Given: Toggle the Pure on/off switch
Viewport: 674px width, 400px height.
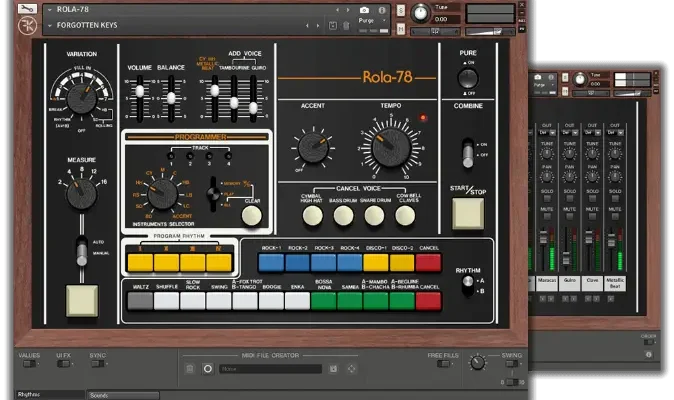Looking at the screenshot, I should click(x=467, y=77).
